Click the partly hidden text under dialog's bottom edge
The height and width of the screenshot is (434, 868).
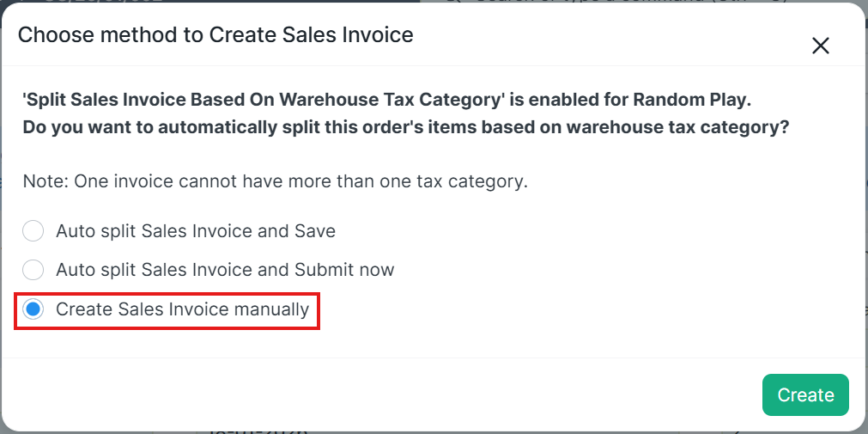(258, 431)
